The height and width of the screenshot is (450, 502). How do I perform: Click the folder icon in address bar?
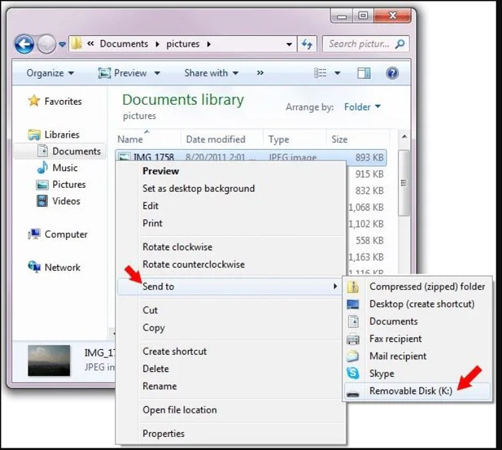coord(77,43)
